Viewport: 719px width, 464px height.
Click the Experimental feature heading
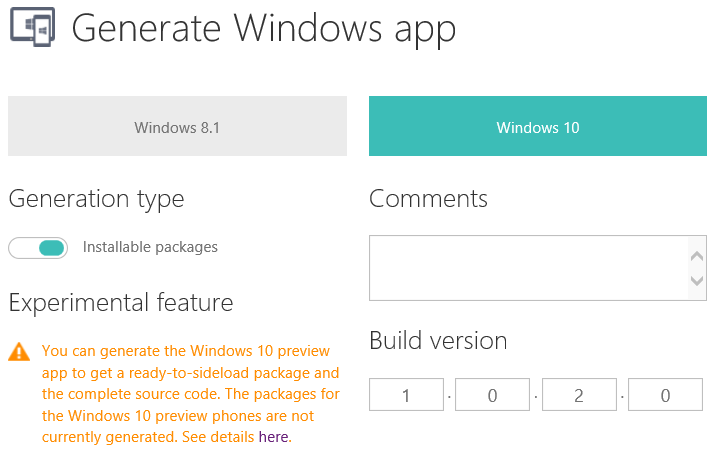pos(121,303)
